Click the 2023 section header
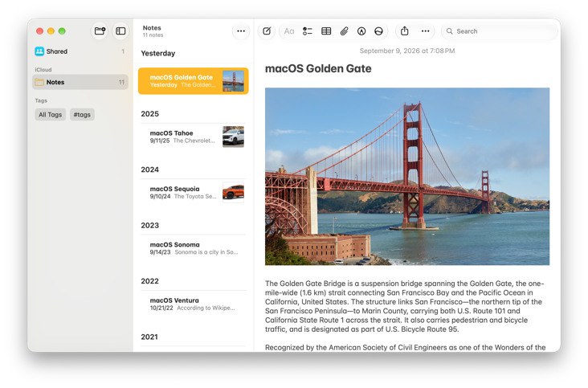Viewport: 588px width, 388px height. click(x=150, y=225)
